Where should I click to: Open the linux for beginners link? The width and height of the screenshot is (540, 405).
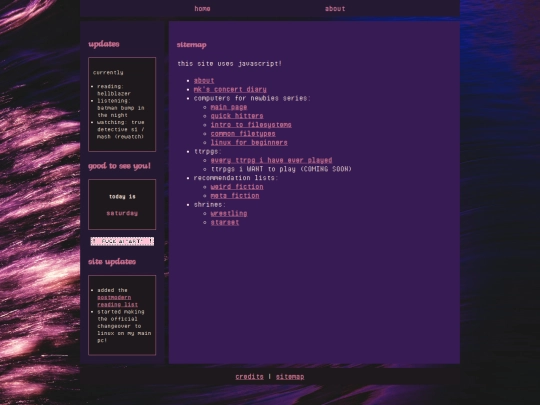249,143
